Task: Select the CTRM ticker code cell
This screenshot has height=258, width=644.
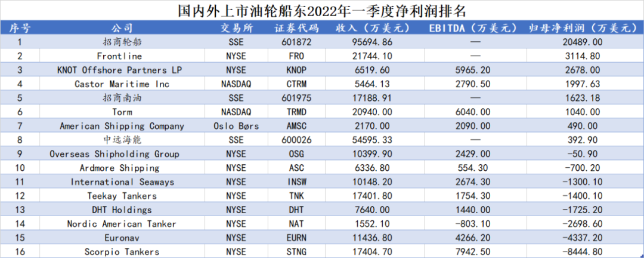Action: click(x=296, y=84)
